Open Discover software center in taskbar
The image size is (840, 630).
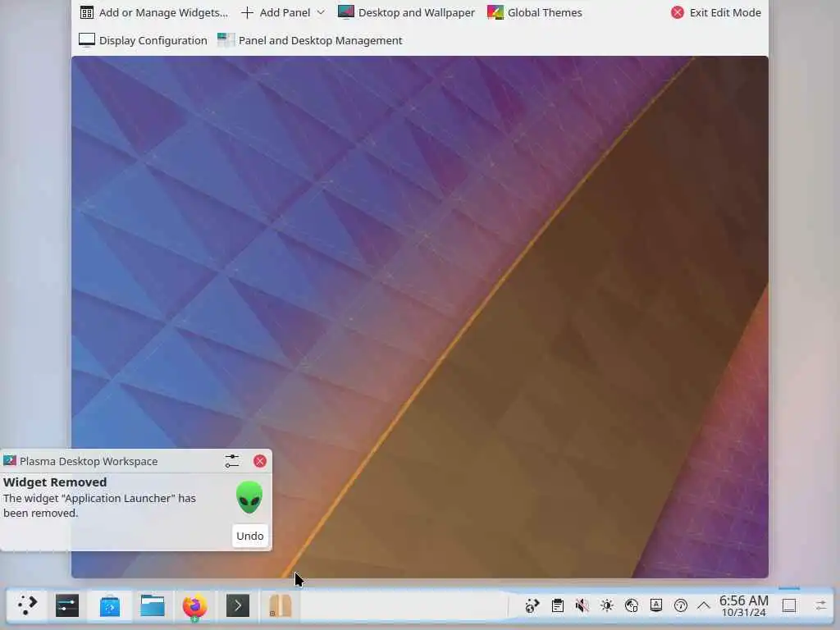[110, 606]
